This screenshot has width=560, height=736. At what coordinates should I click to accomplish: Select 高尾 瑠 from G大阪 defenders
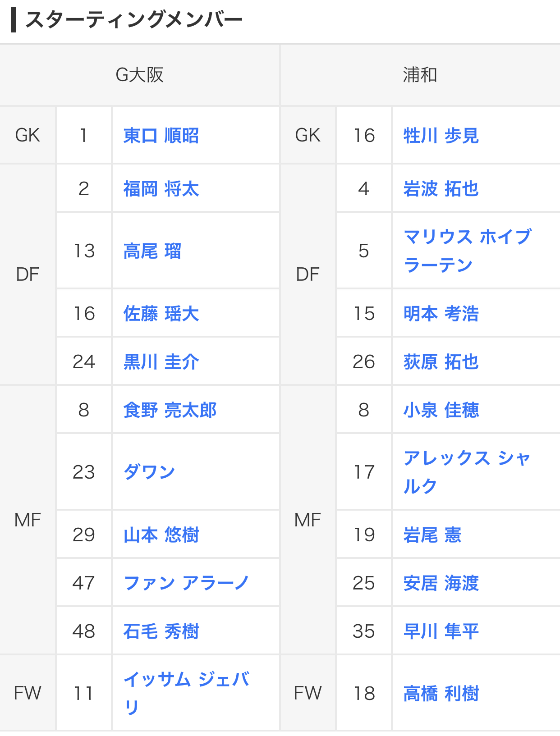coord(152,251)
